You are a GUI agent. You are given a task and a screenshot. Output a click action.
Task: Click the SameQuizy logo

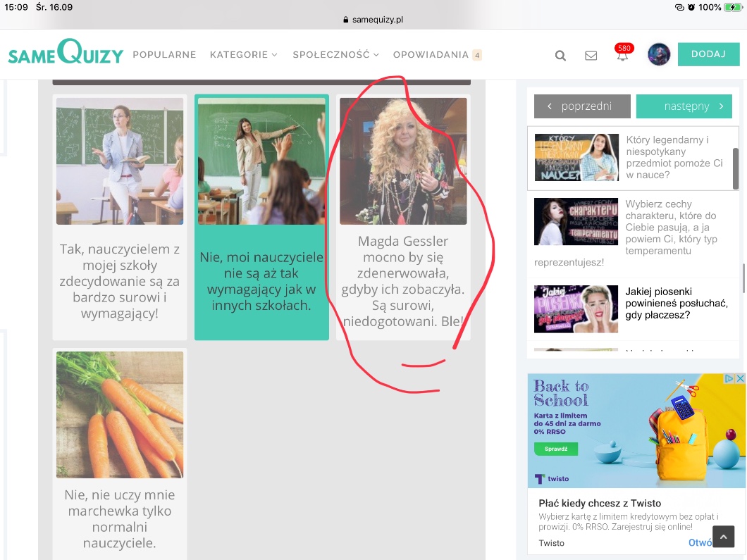pos(66,54)
